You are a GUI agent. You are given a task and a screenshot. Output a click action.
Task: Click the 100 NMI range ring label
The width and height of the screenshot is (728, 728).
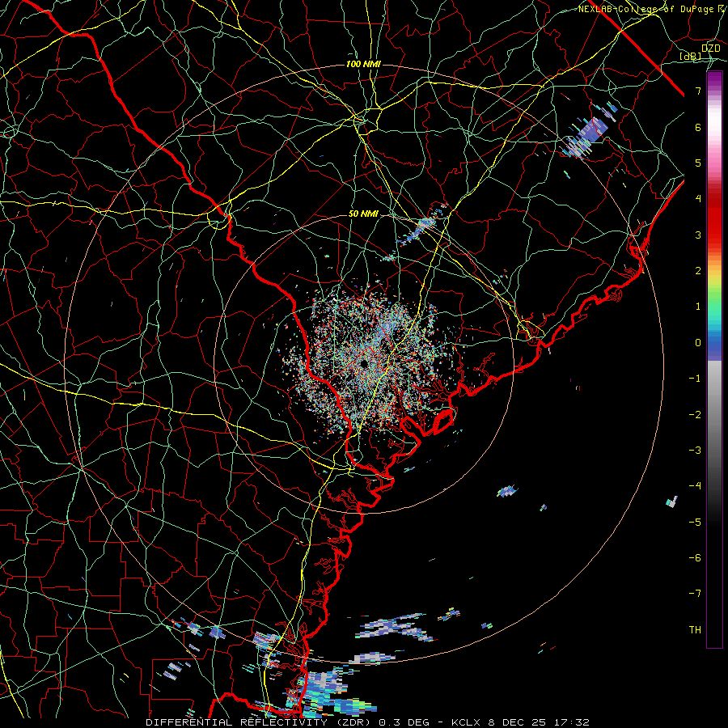point(363,64)
